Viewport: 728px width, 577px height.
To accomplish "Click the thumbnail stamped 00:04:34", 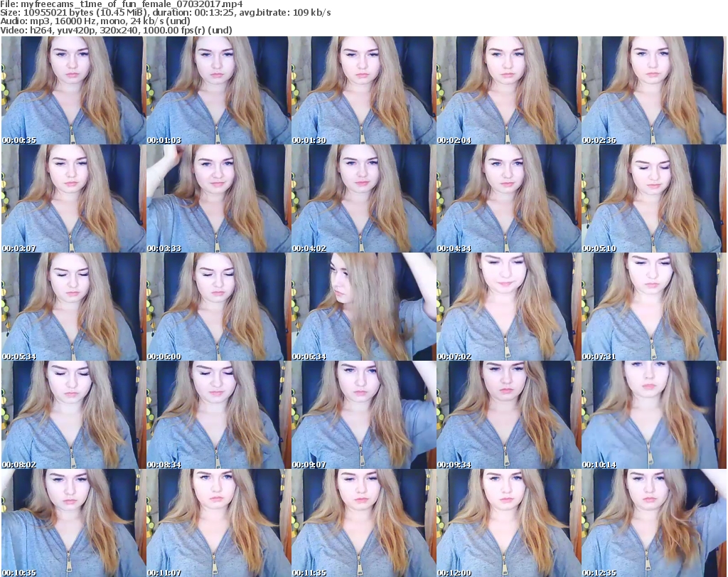I will tap(509, 198).
